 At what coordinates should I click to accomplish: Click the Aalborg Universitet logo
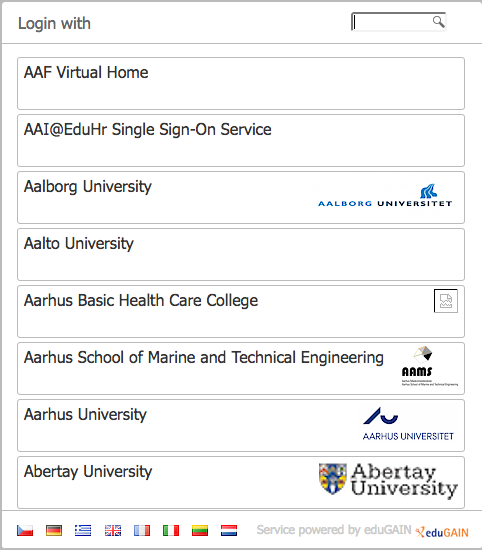coord(385,195)
